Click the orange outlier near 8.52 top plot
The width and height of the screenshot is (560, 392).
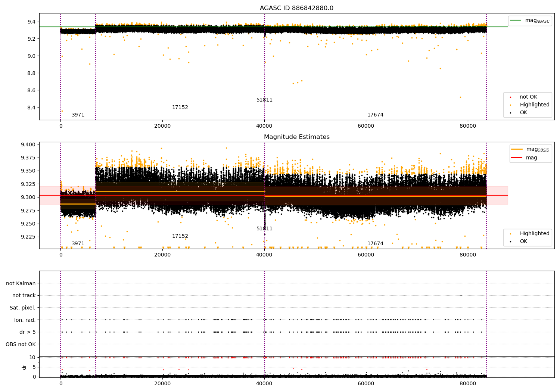click(460, 97)
